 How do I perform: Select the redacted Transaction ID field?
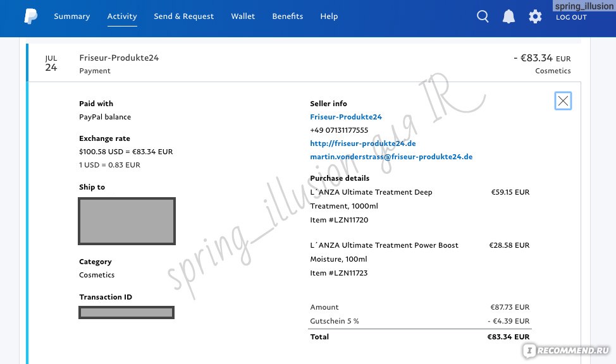coord(126,313)
